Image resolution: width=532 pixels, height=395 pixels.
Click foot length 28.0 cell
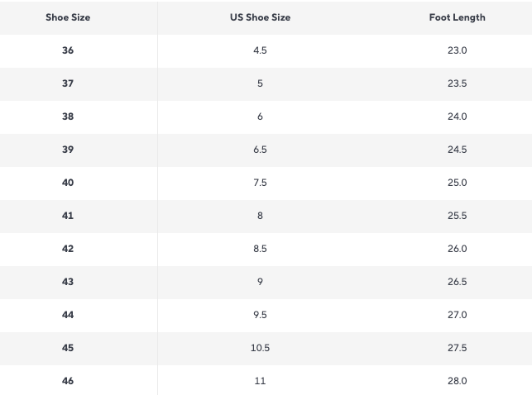pyautogui.click(x=457, y=381)
